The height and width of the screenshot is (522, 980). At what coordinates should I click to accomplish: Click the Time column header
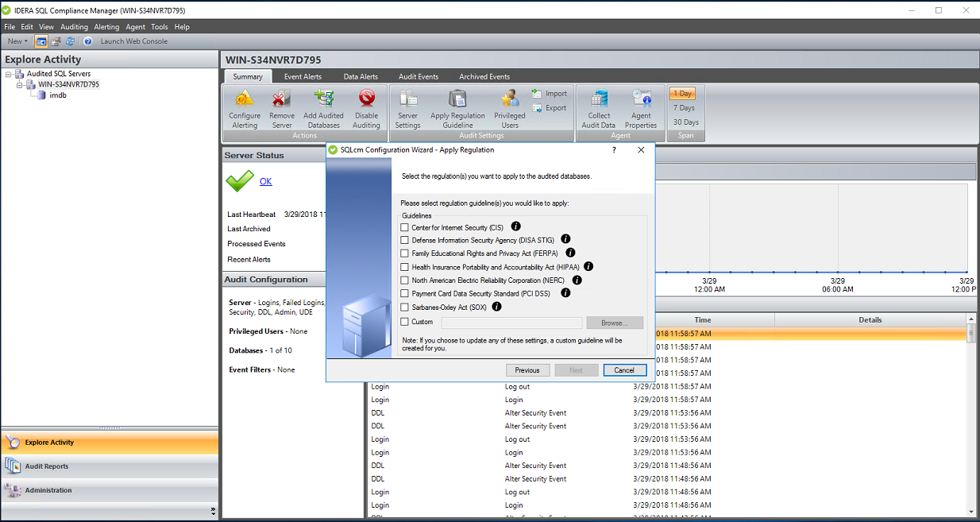[x=702, y=319]
